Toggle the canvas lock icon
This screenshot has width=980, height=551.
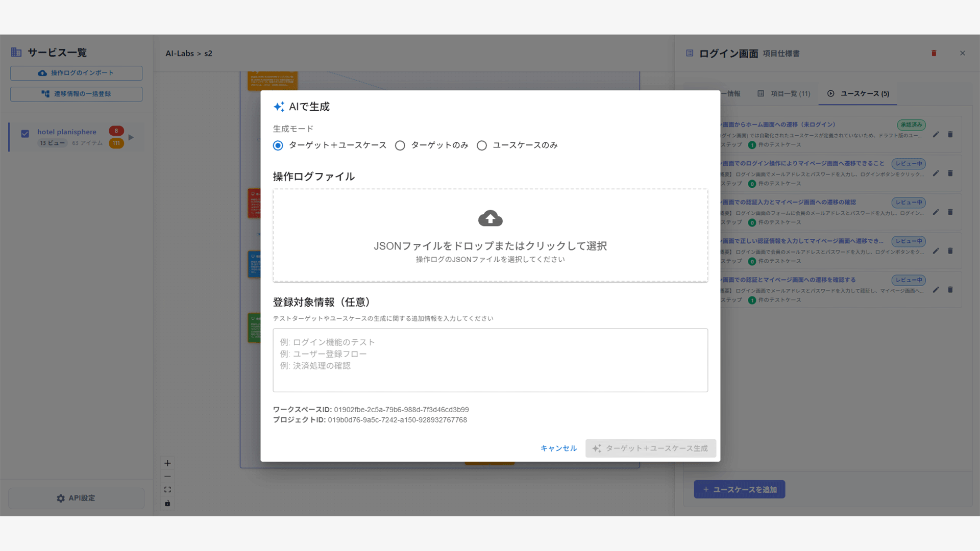click(x=167, y=504)
